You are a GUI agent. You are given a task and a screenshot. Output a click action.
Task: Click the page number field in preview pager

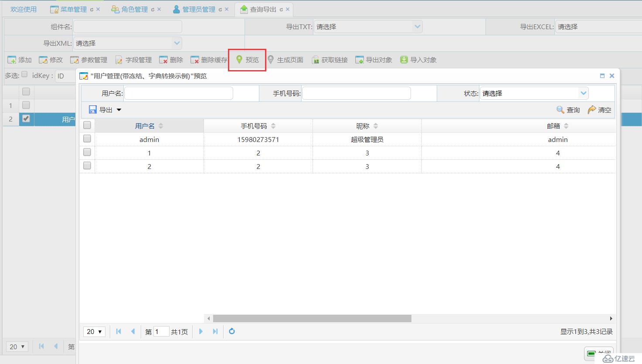point(161,332)
